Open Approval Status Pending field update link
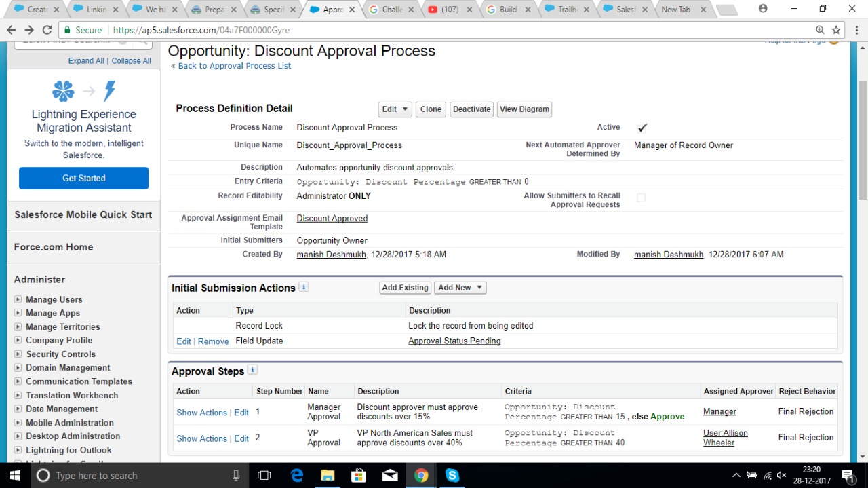The image size is (868, 488). click(454, 341)
